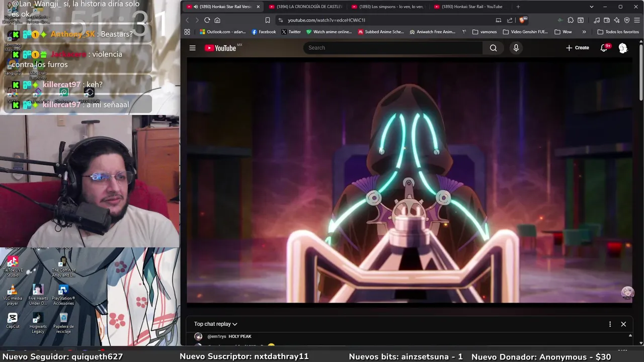Click the YouTube search magnifier button
The image size is (644, 362).
click(493, 48)
